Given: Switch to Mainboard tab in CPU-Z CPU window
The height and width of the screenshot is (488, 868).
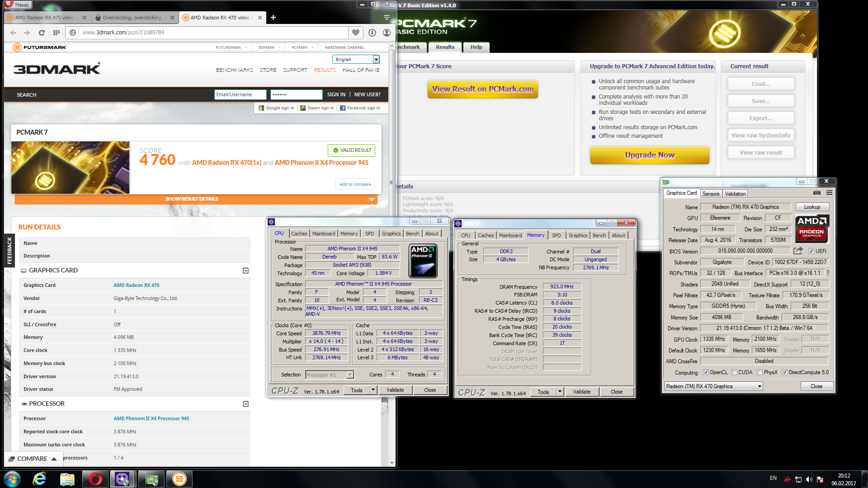Looking at the screenshot, I should [324, 234].
